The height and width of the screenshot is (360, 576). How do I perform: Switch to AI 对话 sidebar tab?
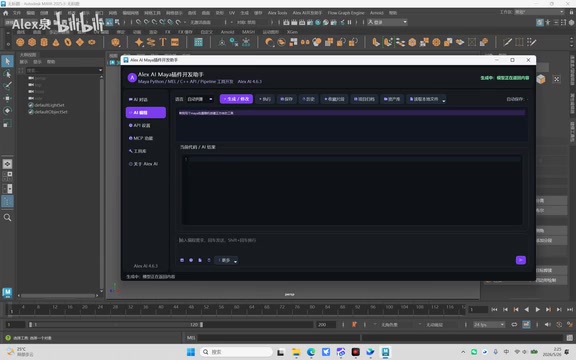[x=146, y=100]
